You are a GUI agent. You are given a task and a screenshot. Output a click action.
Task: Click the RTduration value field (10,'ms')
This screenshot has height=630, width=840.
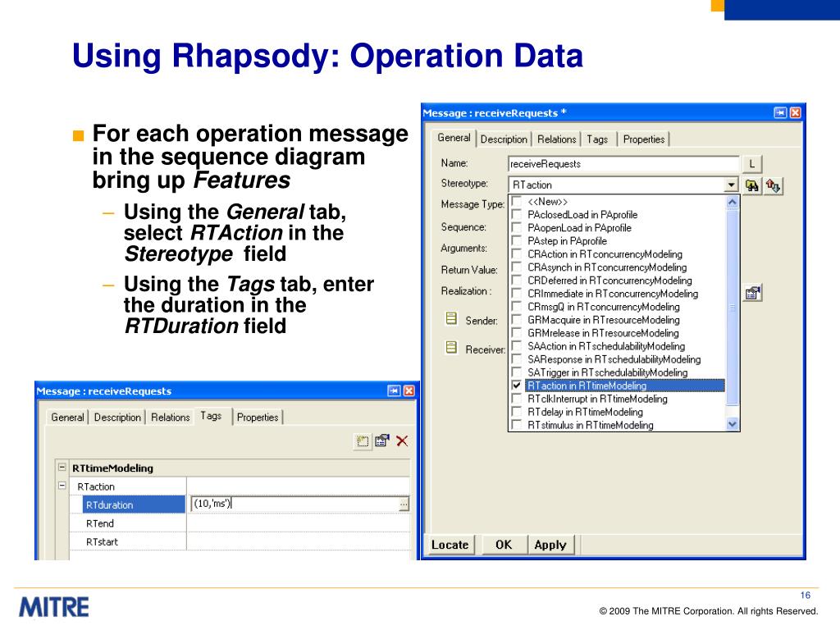[294, 504]
